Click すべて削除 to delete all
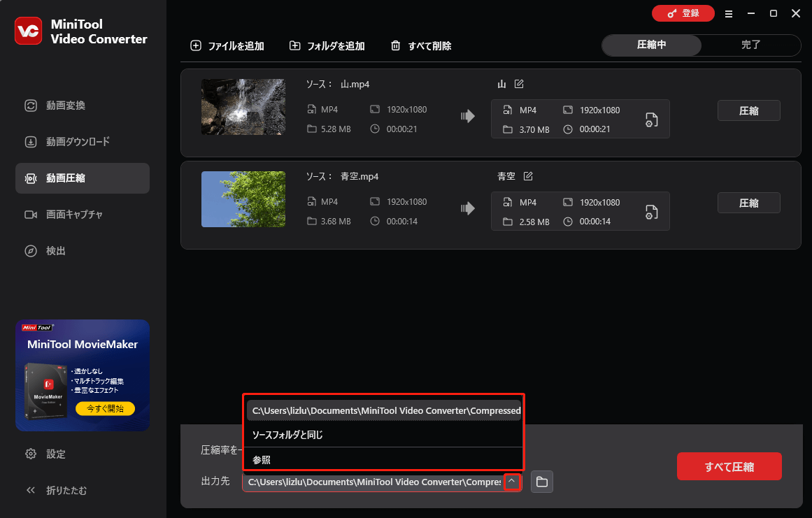 [420, 46]
